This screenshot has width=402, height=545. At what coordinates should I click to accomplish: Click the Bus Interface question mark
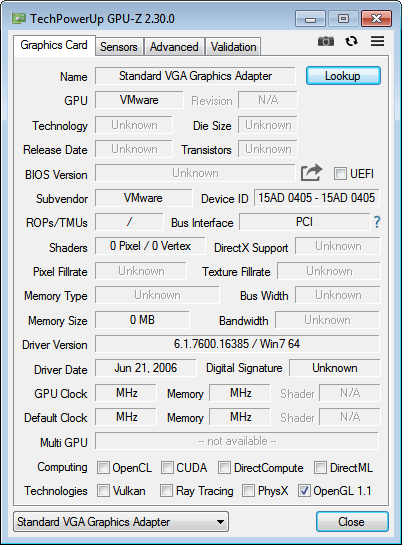377,222
